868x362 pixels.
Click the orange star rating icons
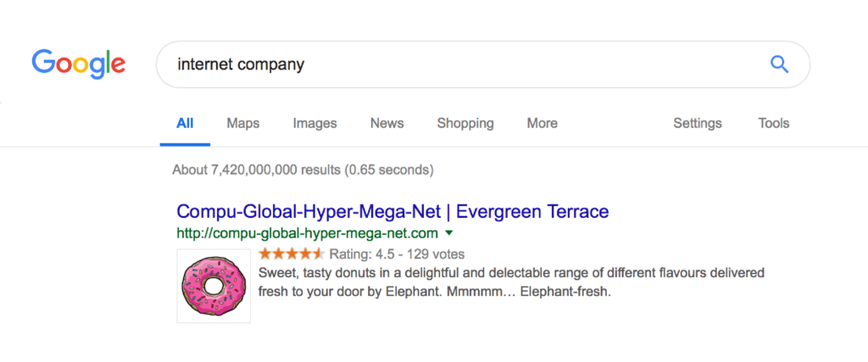(x=292, y=254)
